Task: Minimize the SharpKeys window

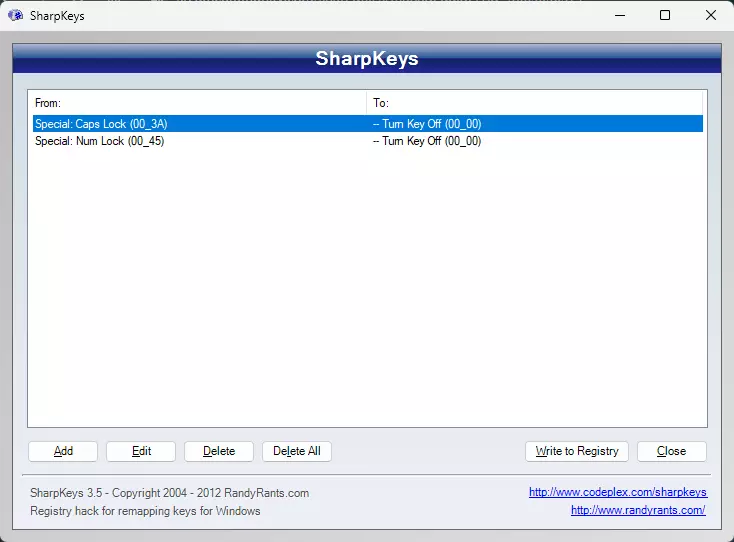Action: pyautogui.click(x=620, y=15)
